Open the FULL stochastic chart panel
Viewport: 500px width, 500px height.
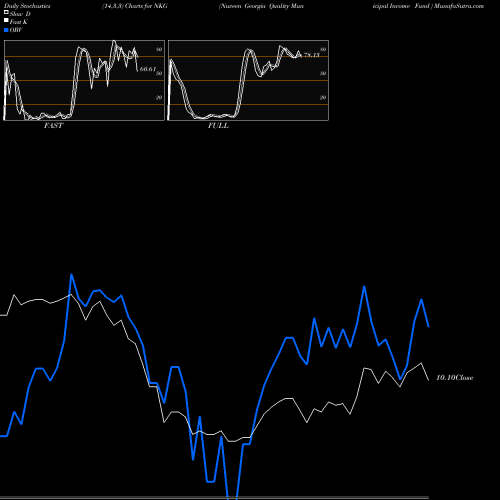248,80
